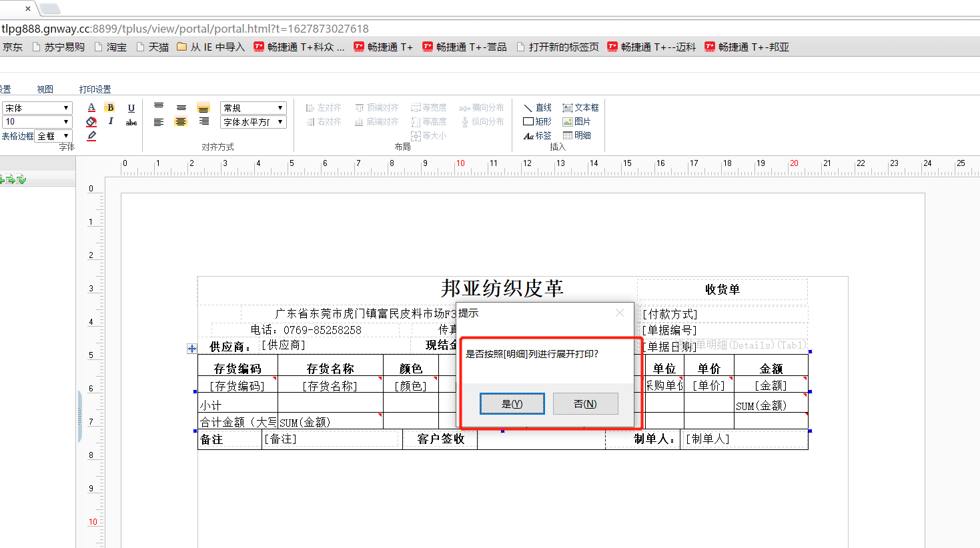Switch to the 打印设置 tab
This screenshot has width=980, height=548.
(x=95, y=89)
